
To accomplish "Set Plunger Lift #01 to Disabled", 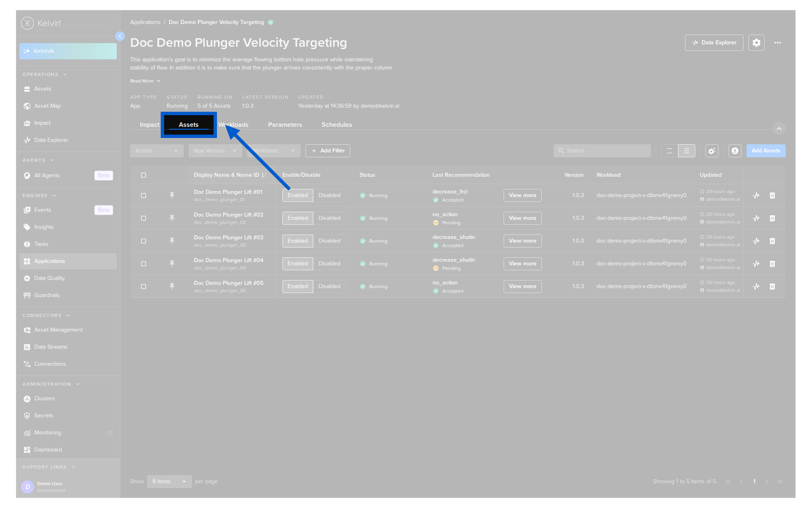I will coord(329,196).
